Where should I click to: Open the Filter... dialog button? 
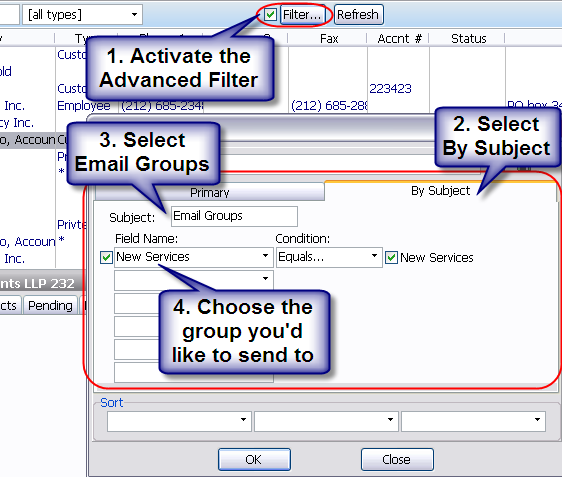[302, 15]
